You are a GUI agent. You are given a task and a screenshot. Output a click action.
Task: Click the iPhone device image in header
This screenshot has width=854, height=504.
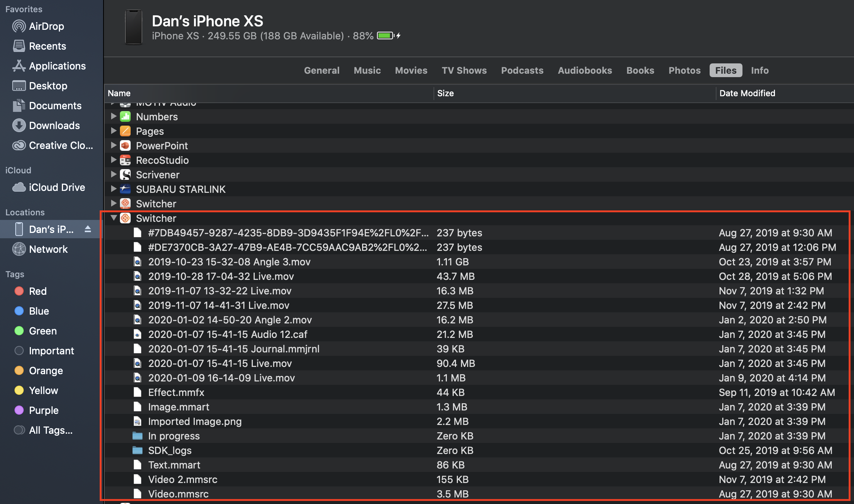click(134, 27)
